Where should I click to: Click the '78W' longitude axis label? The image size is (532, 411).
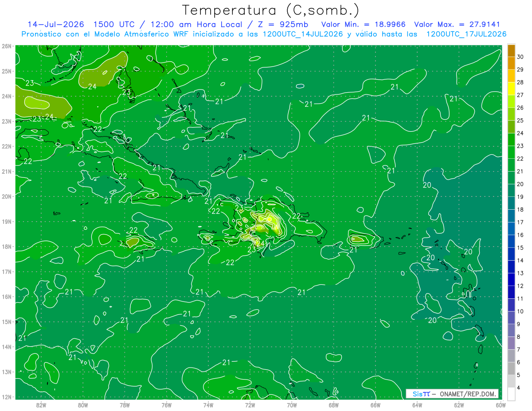pyautogui.click(x=125, y=405)
